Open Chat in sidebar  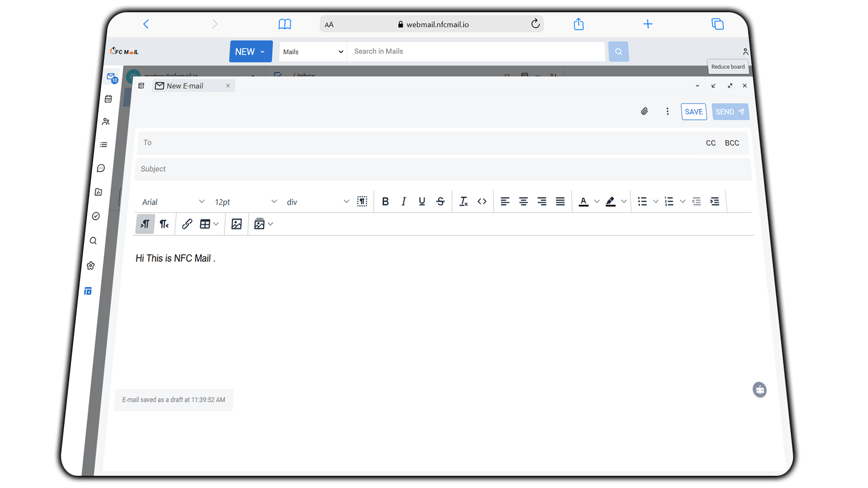point(101,168)
